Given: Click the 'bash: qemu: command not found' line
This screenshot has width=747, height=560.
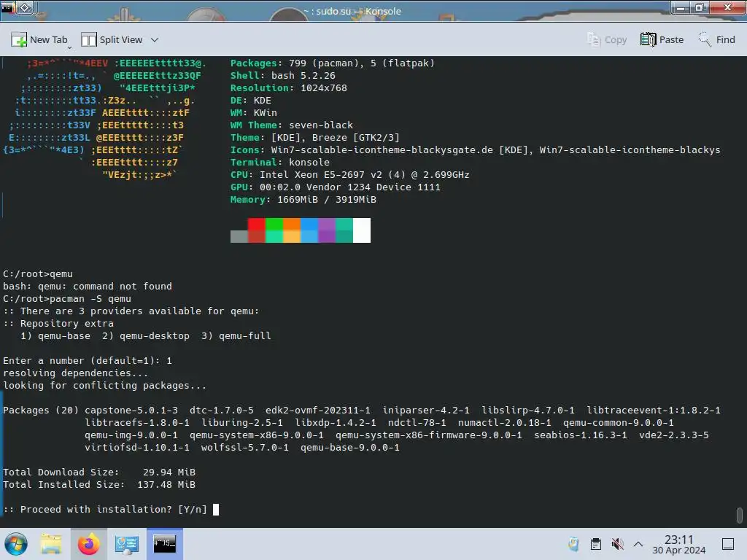Looking at the screenshot, I should pos(88,286).
